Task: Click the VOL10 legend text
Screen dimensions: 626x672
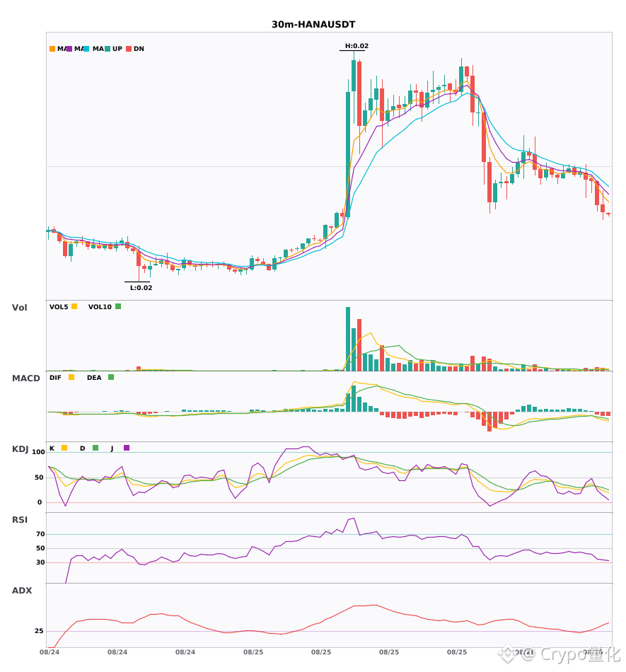Action: [x=100, y=307]
